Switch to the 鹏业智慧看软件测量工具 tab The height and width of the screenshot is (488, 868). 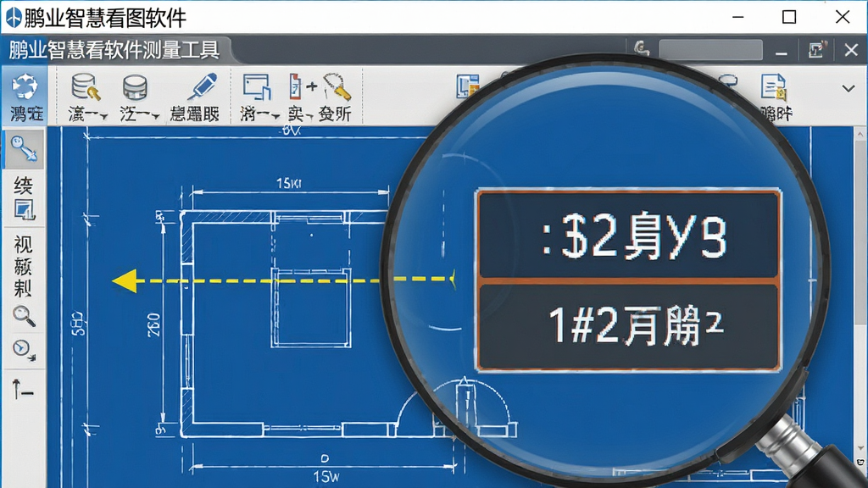click(114, 50)
